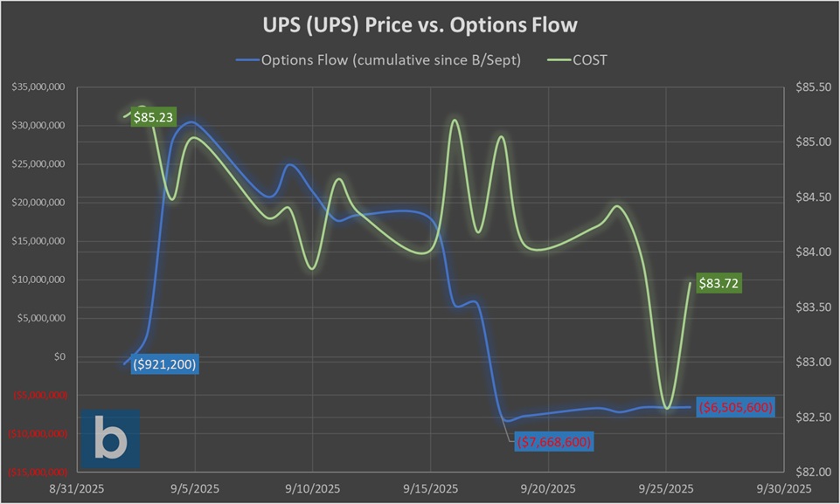This screenshot has width=840, height=504.
Task: Click the $85.50 right axis label
Action: (809, 86)
